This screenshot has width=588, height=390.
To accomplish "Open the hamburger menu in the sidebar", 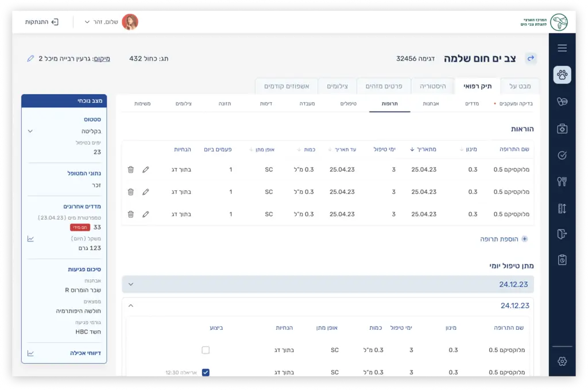I will (562, 48).
